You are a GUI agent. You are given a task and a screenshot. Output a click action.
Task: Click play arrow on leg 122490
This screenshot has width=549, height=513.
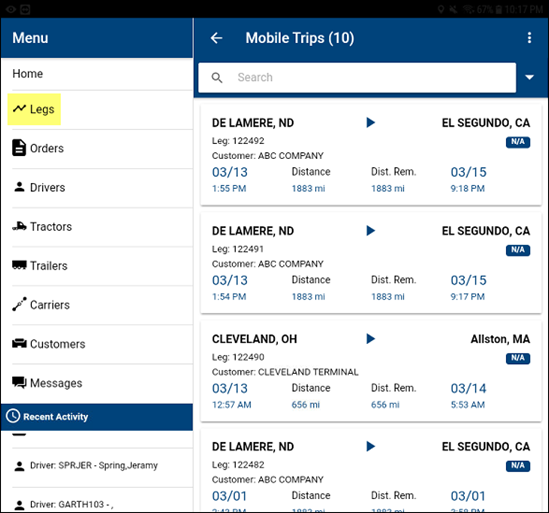pyautogui.click(x=370, y=339)
